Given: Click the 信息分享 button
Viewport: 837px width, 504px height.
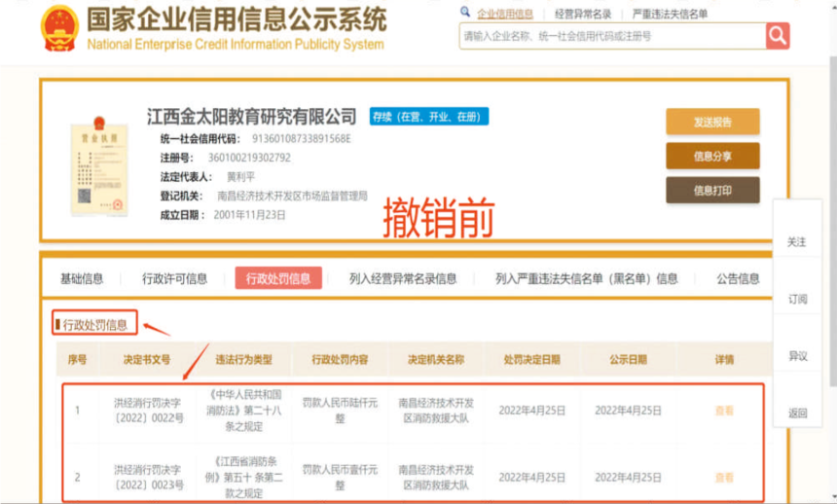Looking at the screenshot, I should pos(712,156).
